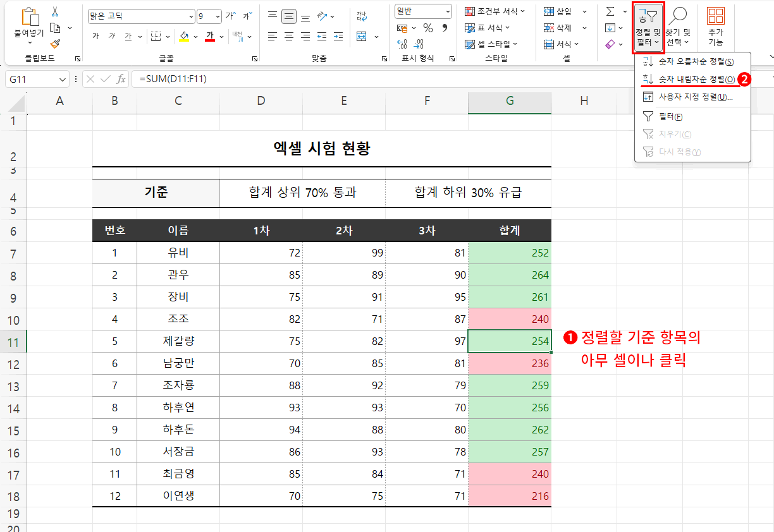Click the top vertical align icon

(x=272, y=16)
